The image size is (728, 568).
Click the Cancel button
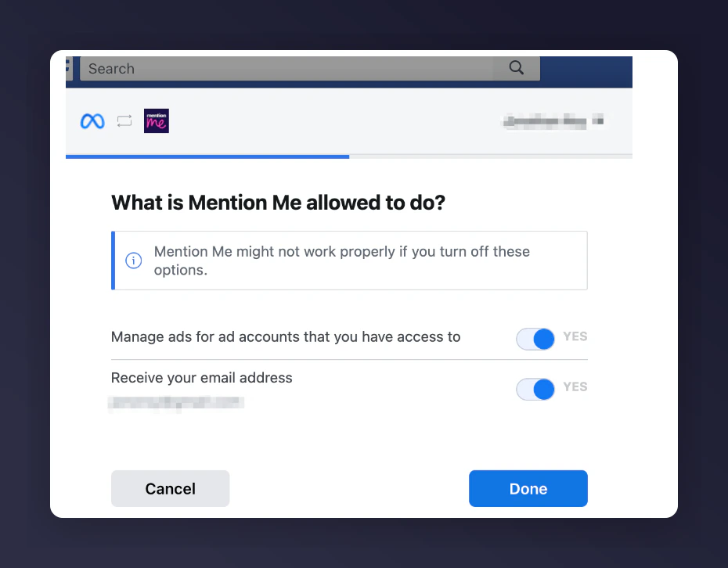171,489
